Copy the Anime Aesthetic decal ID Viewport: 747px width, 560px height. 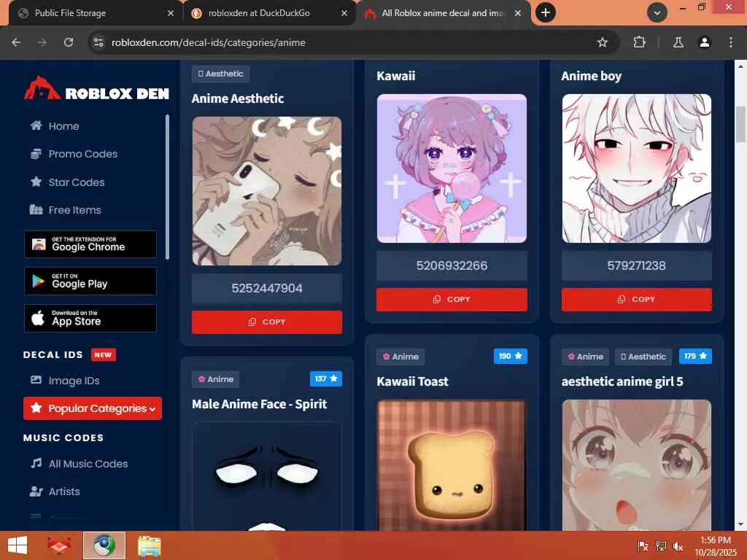(x=267, y=322)
